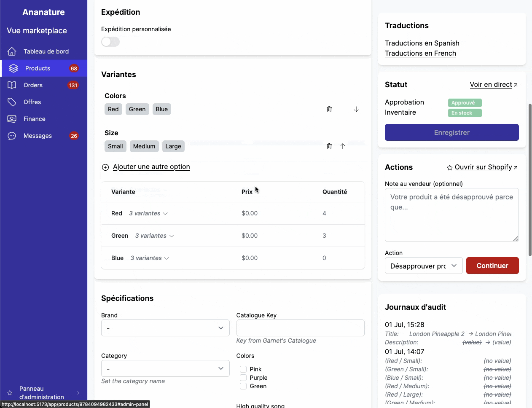Go to Finance in the sidebar
This screenshot has width=532, height=408.
(x=34, y=119)
